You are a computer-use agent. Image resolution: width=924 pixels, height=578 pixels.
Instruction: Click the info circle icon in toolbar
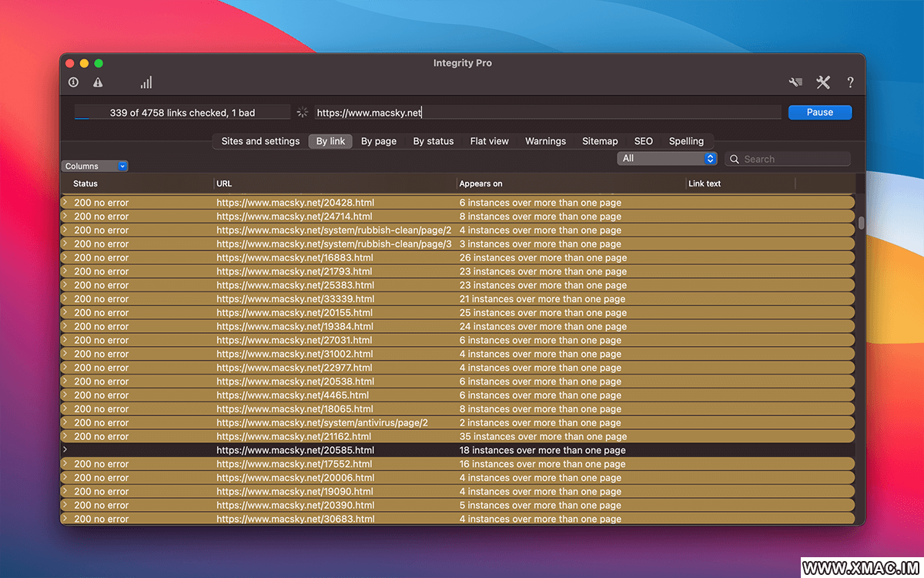pyautogui.click(x=74, y=82)
